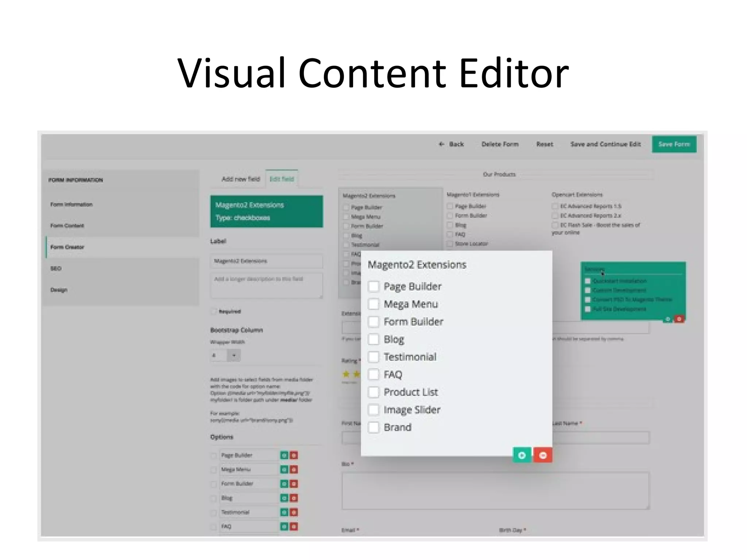Click red delete icon beside Mega Menu option
This screenshot has width=747, height=560.
(294, 469)
